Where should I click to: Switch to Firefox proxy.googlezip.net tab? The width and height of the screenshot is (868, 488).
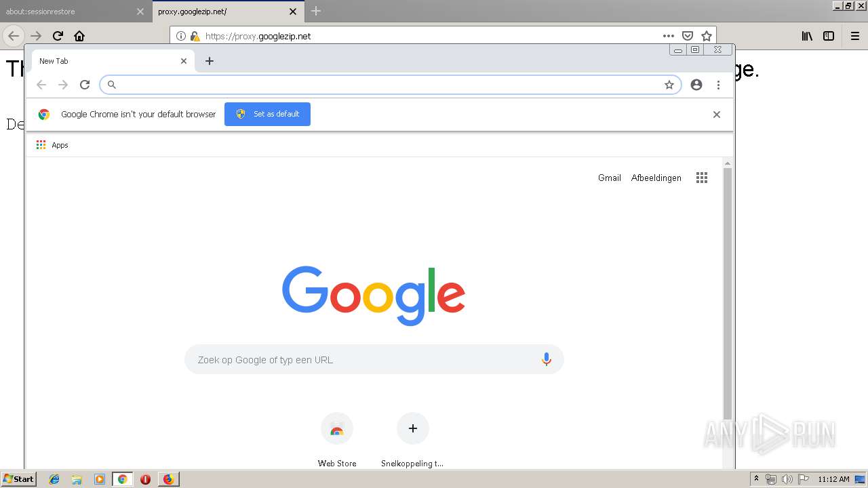pos(228,12)
